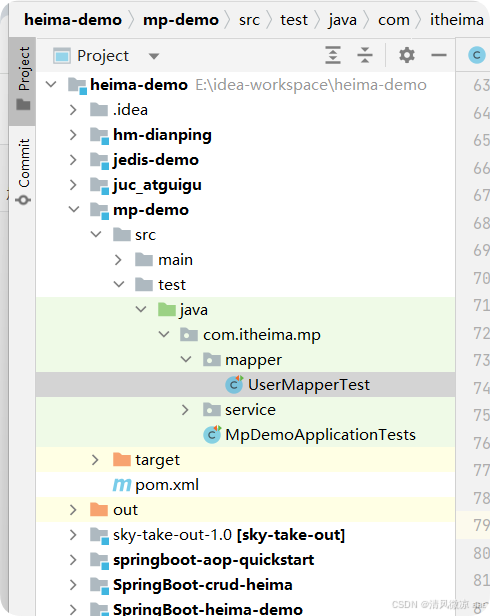Expand the main folder
Image resolution: width=490 pixels, height=616 pixels.
(118, 260)
